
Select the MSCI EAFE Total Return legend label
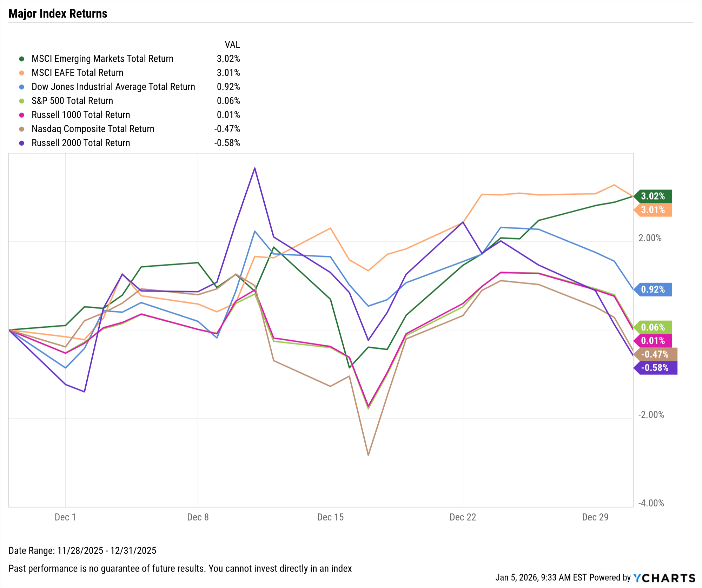tap(77, 73)
